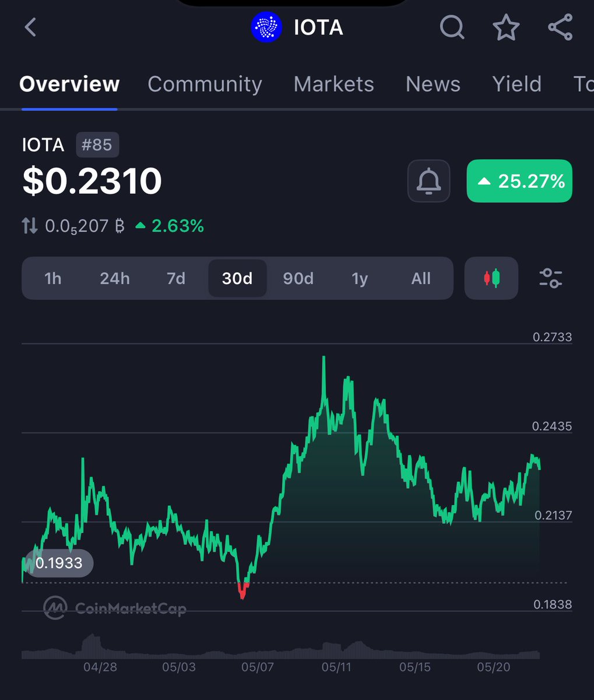The height and width of the screenshot is (700, 594).
Task: Tap the IOTA coin logo
Action: pos(266,27)
